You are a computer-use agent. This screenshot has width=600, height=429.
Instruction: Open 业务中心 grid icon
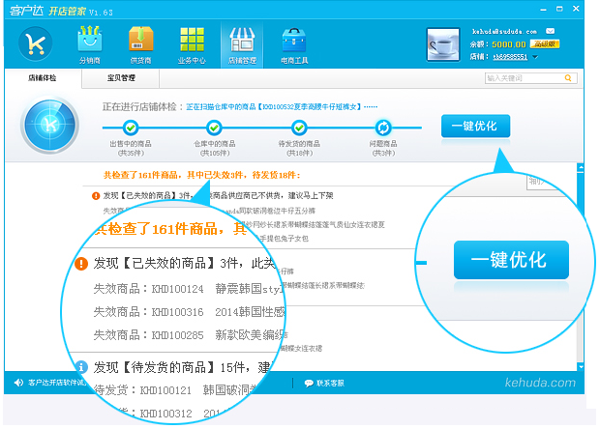coord(192,42)
